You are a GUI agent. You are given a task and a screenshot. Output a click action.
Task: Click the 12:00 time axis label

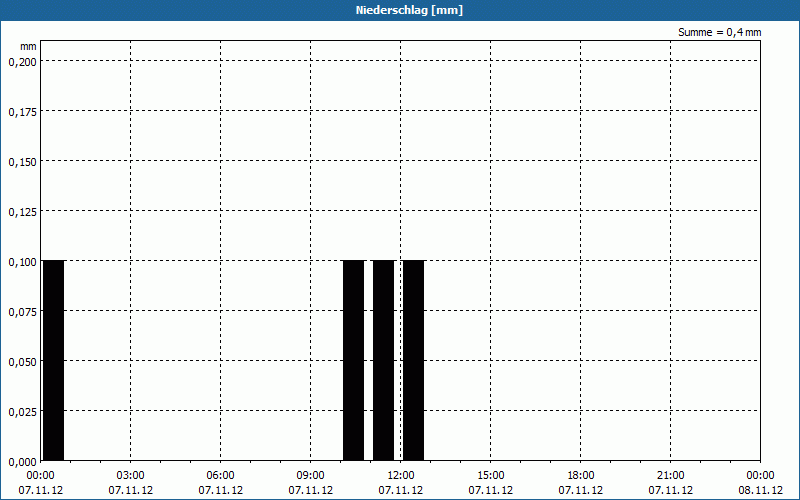[401, 476]
